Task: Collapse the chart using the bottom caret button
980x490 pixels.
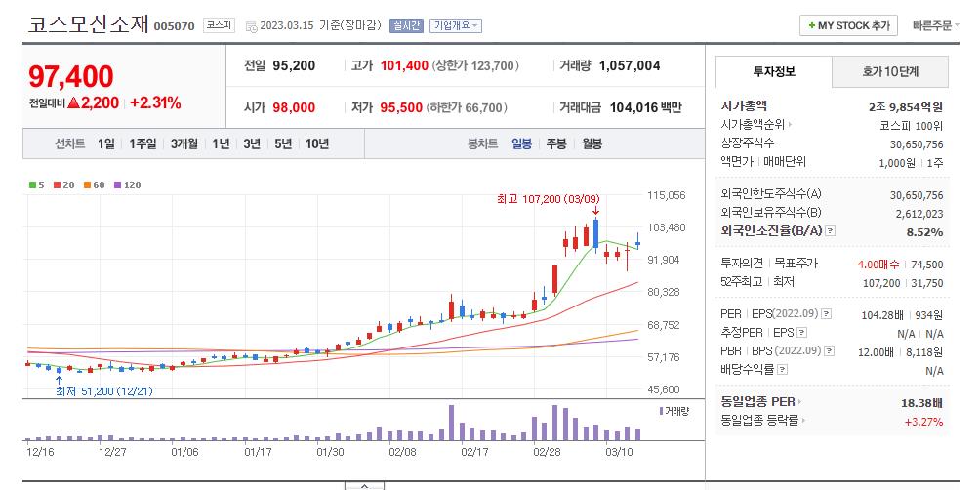Action: pos(364,486)
